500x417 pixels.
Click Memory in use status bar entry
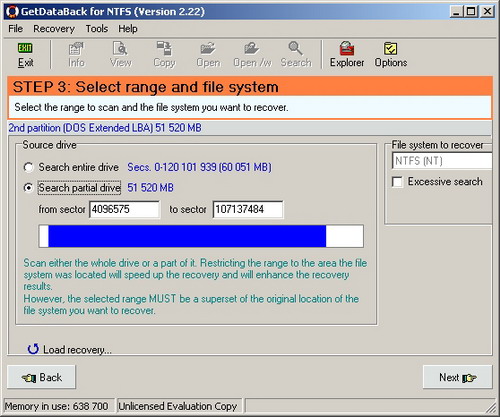pos(56,406)
